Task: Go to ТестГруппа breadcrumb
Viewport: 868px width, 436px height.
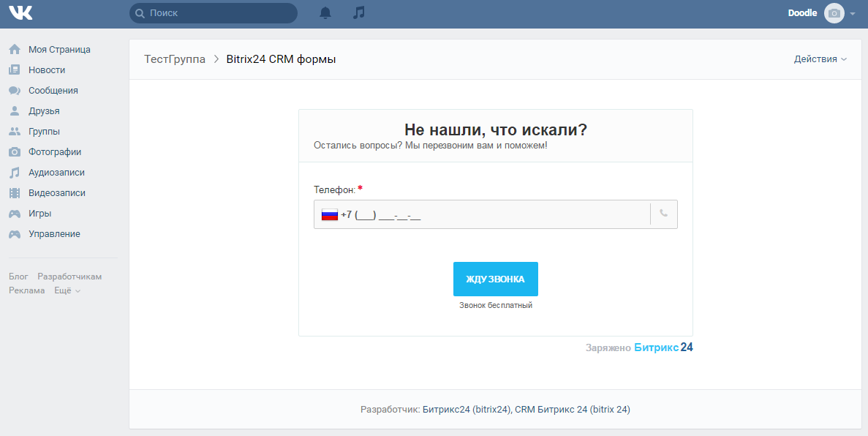Action: click(x=174, y=59)
